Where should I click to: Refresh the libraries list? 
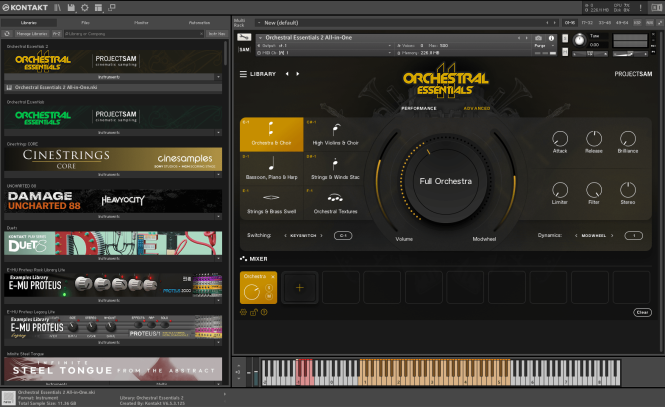(x=7, y=33)
